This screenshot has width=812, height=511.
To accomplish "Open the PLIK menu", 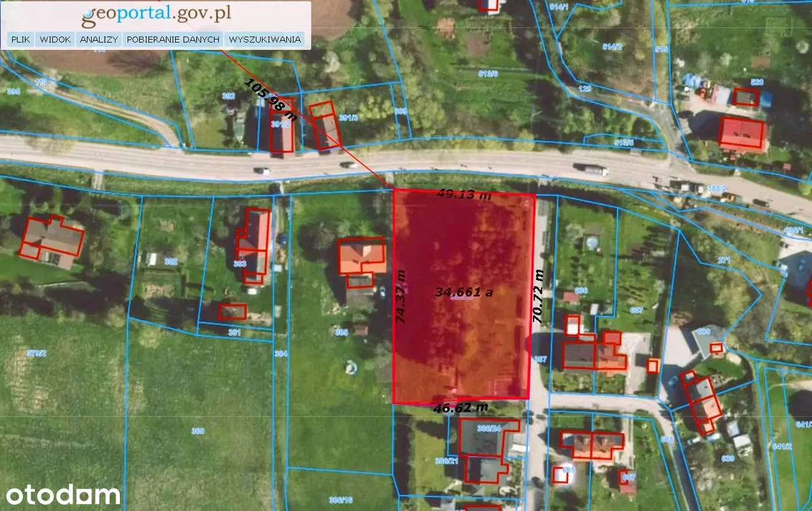I will (x=21, y=39).
